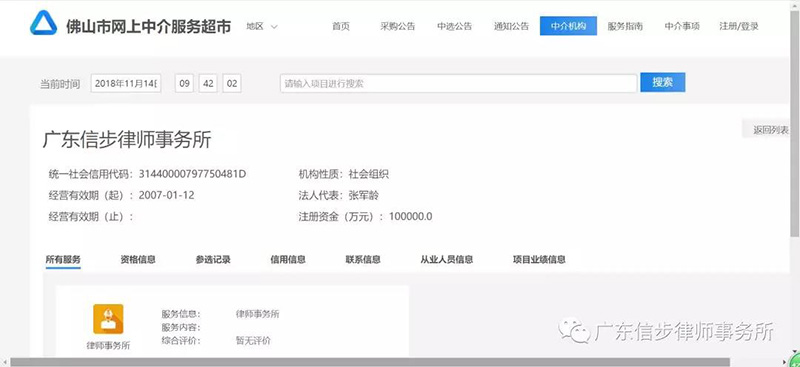The height and width of the screenshot is (367, 800).
Task: Open the 中选公告 menu item
Action: coord(455,27)
